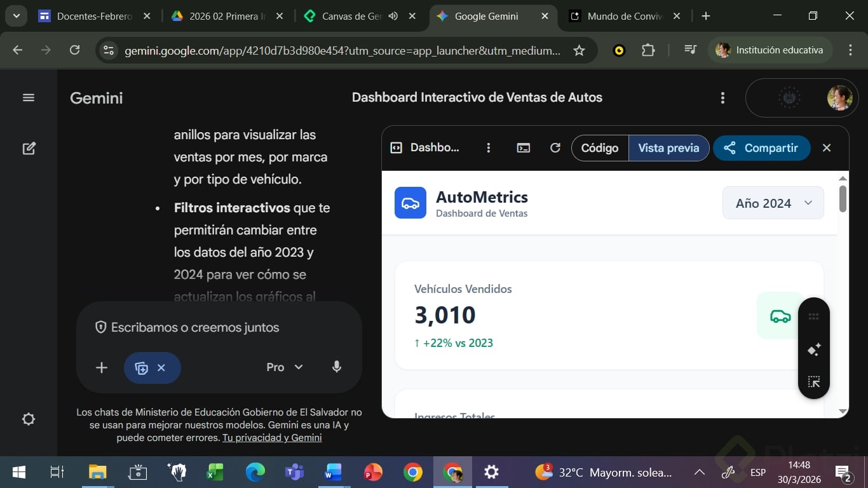Screen dimensions: 868x488
Task: Click the Dashboard Interactivo de Ventas de Autos title
Action: pyautogui.click(x=477, y=98)
